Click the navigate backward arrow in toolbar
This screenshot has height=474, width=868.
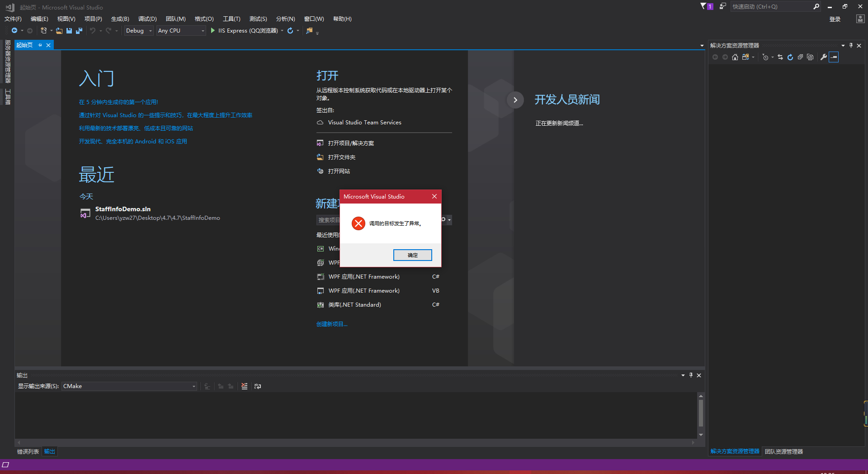14,31
